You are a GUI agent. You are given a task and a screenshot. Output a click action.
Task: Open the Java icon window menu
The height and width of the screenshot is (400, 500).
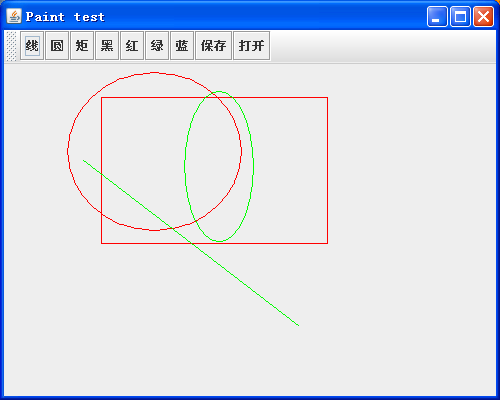coord(14,16)
